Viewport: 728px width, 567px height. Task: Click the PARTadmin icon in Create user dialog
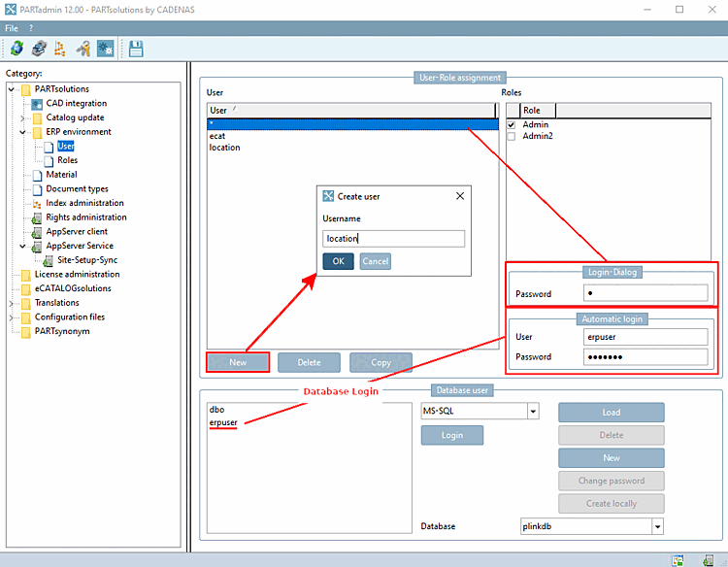[328, 196]
